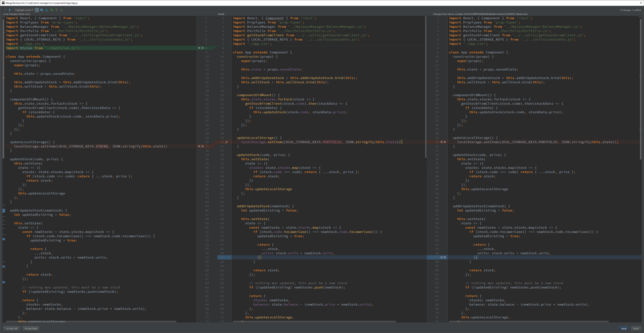
Task: Apply non-conflicting changes from the left side
Action: (x=56, y=10)
